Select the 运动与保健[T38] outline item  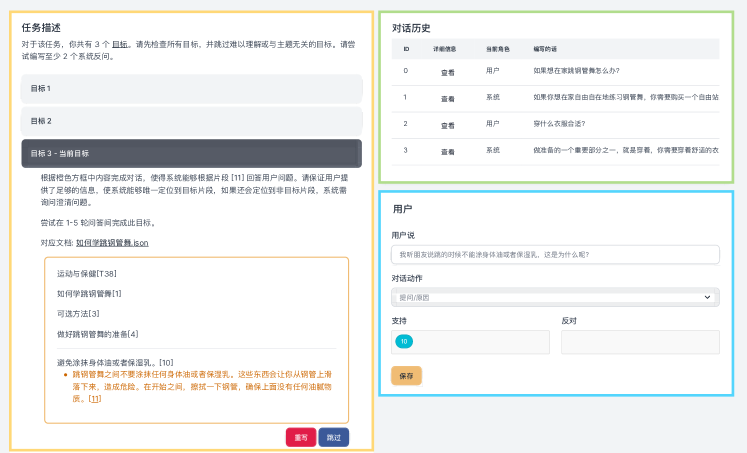87,273
